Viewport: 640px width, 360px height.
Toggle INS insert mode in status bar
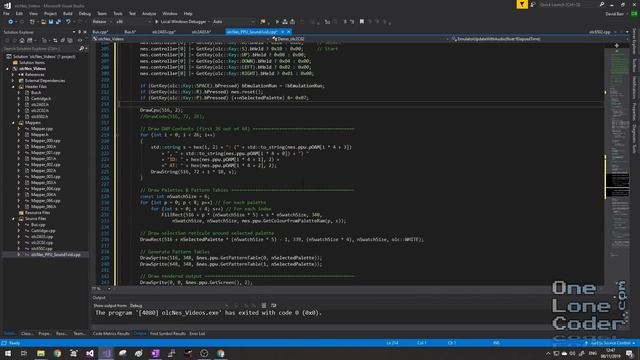pos(496,343)
